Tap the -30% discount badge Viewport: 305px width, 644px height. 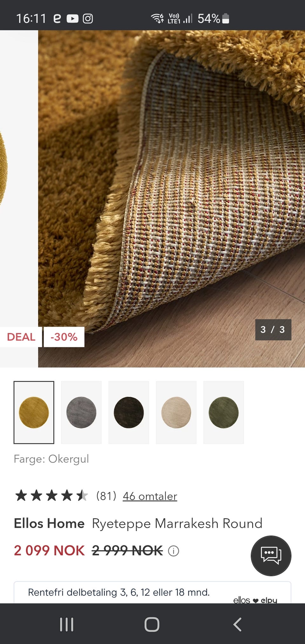(x=64, y=337)
